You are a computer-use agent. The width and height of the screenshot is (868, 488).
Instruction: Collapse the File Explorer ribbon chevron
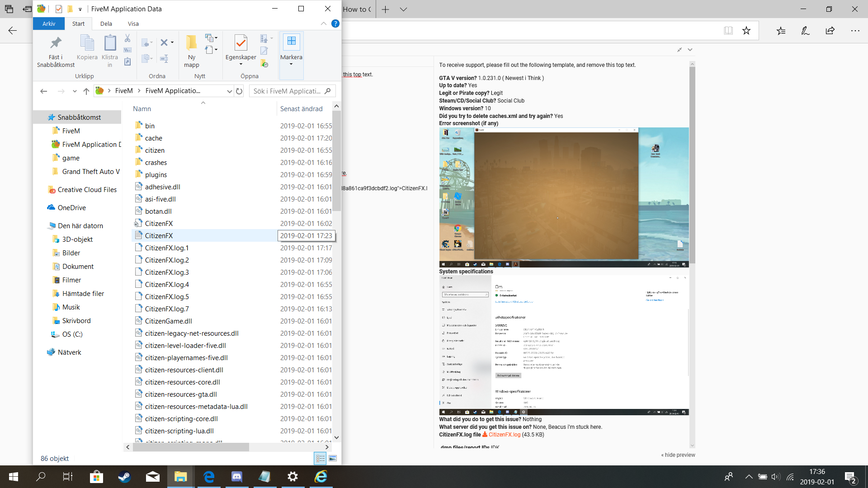[x=323, y=23]
